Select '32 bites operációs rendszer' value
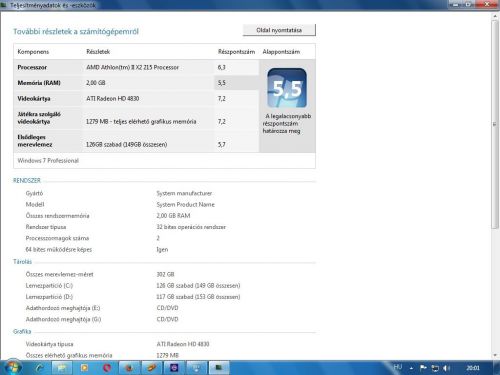500x375 pixels. point(191,227)
